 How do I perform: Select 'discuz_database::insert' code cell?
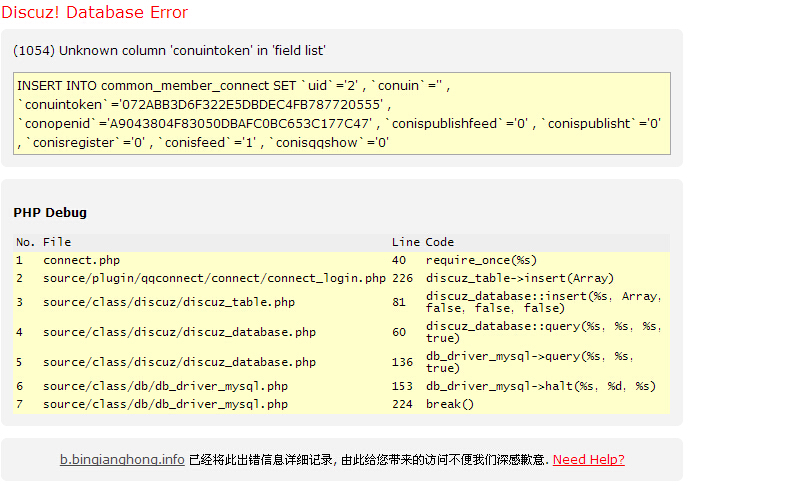[544, 302]
